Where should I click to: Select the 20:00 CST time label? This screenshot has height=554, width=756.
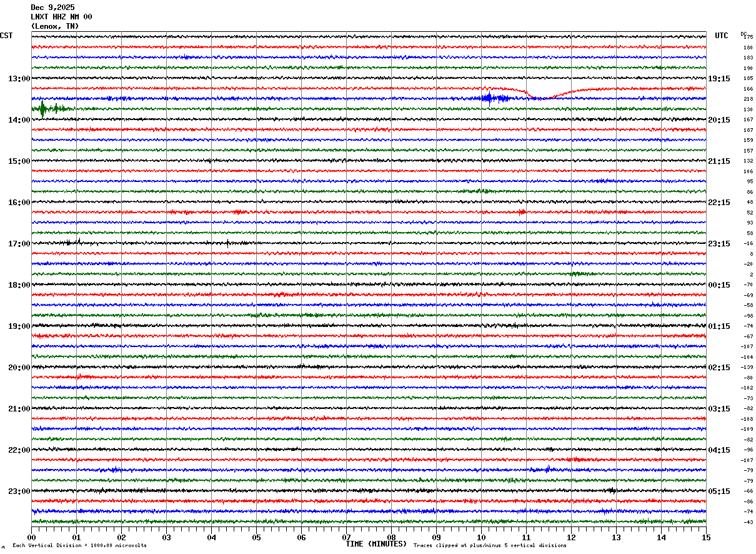pyautogui.click(x=19, y=368)
